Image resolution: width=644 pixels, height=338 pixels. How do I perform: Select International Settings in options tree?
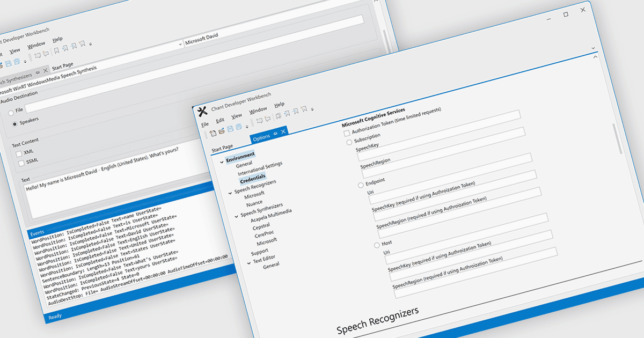point(260,169)
